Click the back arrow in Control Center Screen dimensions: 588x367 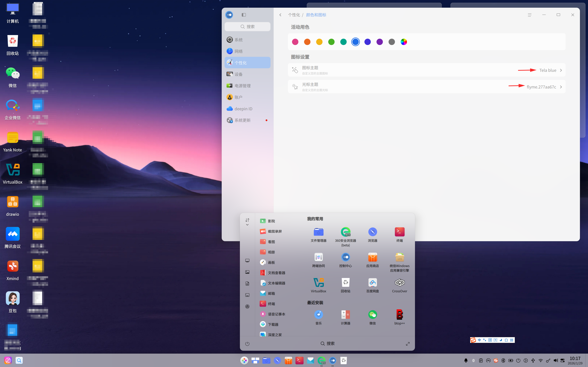pos(280,15)
